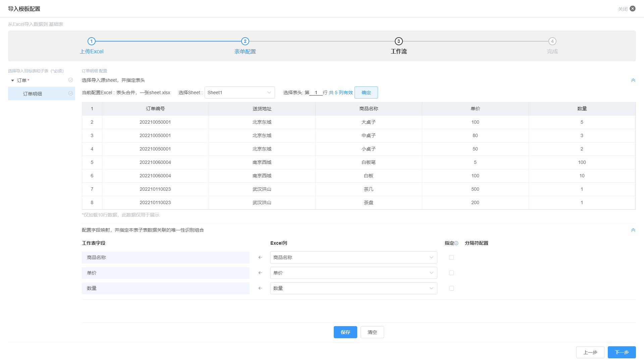Image resolution: width=644 pixels, height=362 pixels.
Task: Click the 大桌子 cell
Action: point(369,122)
